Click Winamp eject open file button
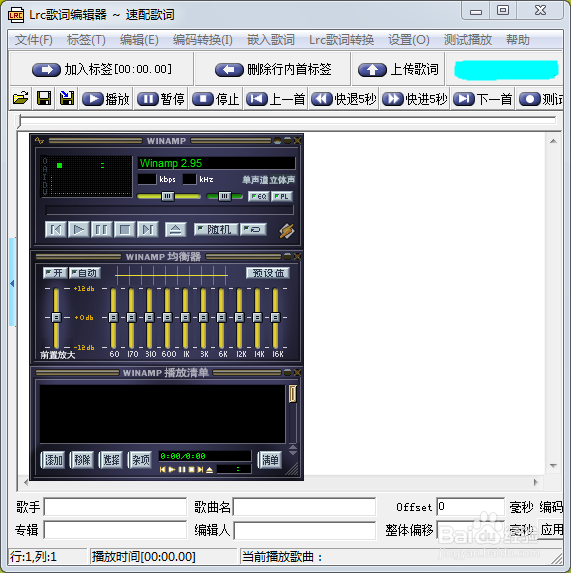 [x=175, y=229]
